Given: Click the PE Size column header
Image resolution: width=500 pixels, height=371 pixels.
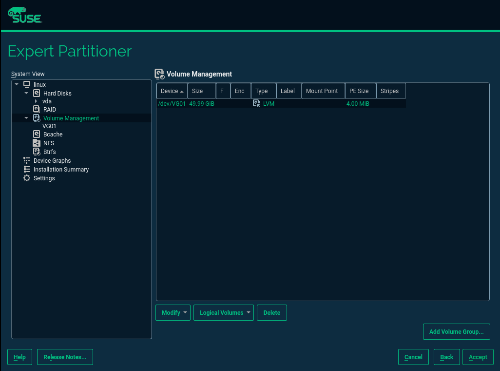Looking at the screenshot, I should click(361, 91).
